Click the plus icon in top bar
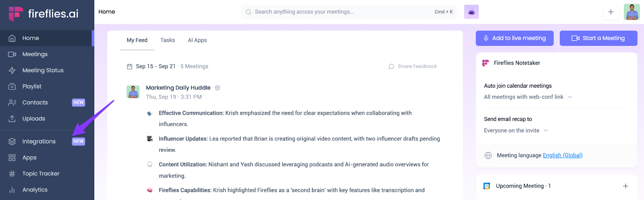Screen dimensions: 644x200 click(x=611, y=12)
